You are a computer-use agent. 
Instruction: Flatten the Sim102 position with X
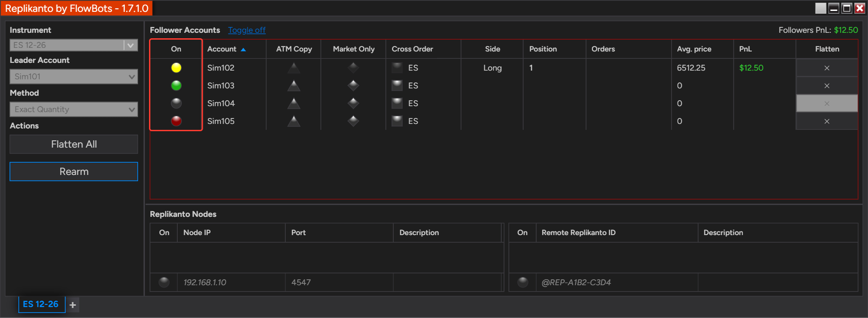827,68
